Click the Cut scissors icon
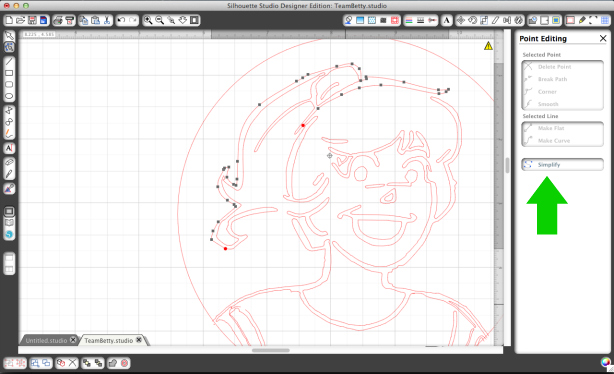Image resolution: width=614 pixels, height=374 pixels. click(107, 20)
